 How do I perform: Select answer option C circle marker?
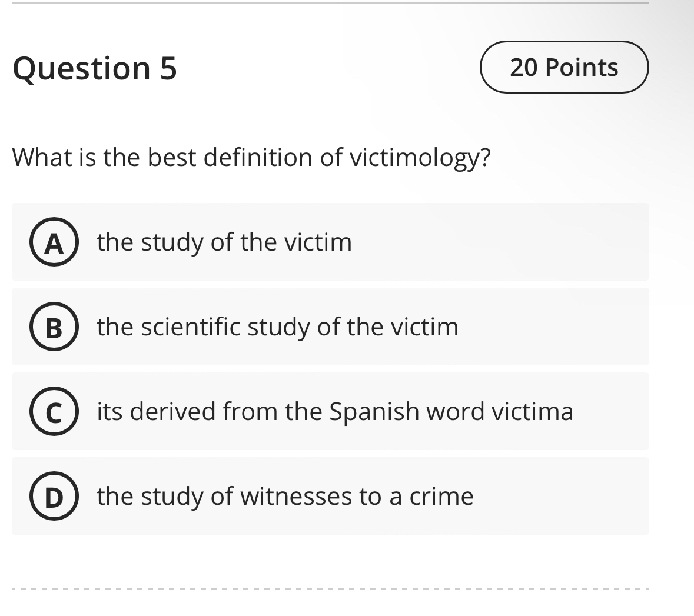click(54, 412)
